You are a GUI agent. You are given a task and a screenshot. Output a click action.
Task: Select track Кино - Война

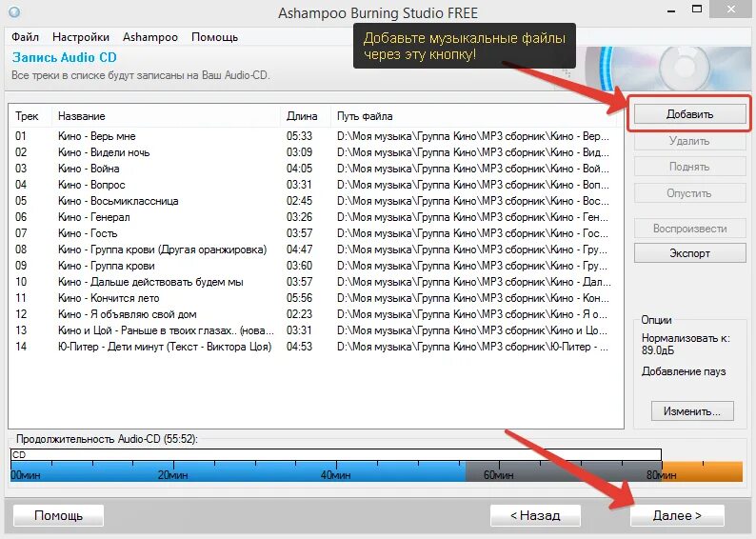(315, 169)
